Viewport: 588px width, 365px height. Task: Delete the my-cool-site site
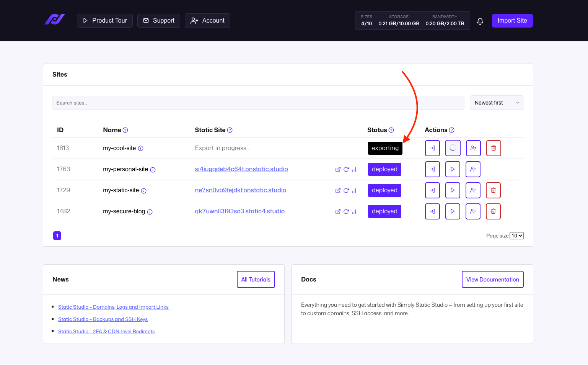pyautogui.click(x=494, y=148)
